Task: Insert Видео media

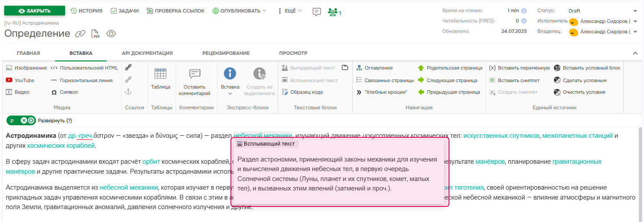Action: pos(17,92)
